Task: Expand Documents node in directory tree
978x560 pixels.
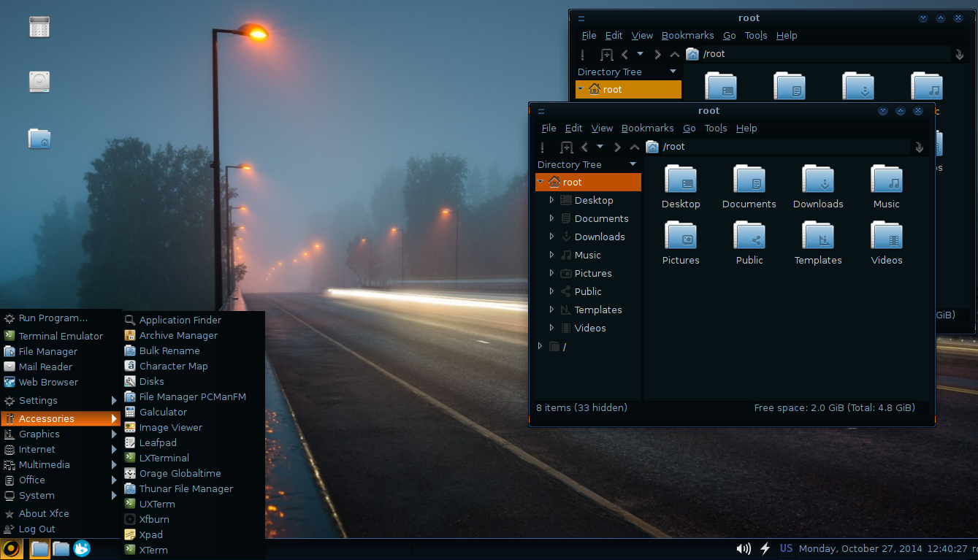Action: tap(552, 218)
